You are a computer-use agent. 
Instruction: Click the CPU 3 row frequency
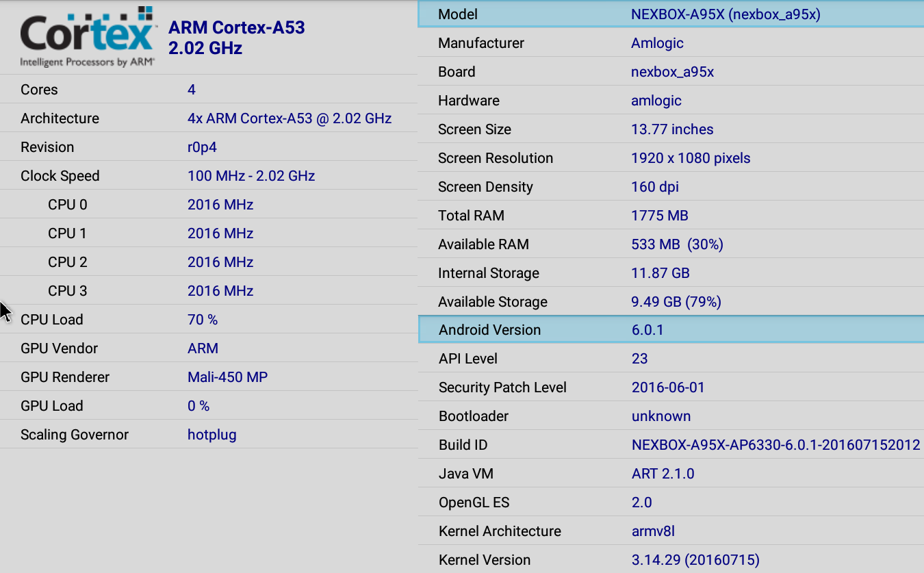click(220, 291)
